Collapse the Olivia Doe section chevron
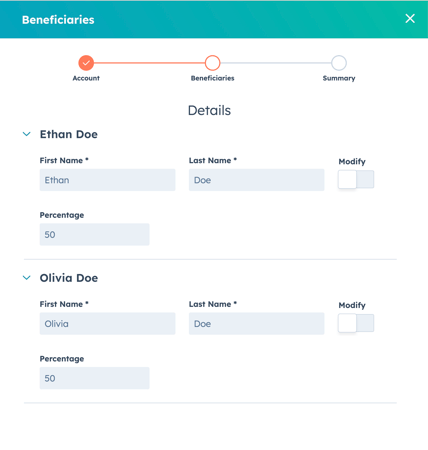Screen dimensions: 428x450 pyautogui.click(x=27, y=278)
